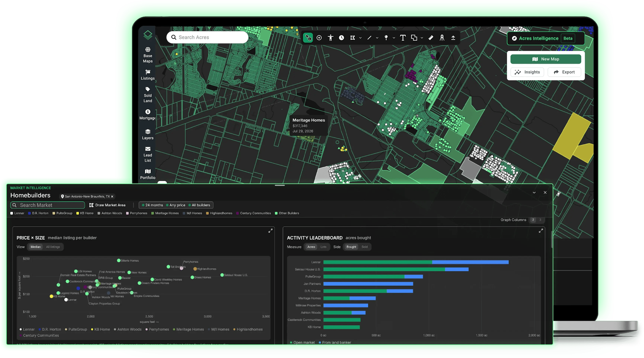This screenshot has width=644, height=358.
Task: Select the polygon draw tool
Action: (352, 38)
